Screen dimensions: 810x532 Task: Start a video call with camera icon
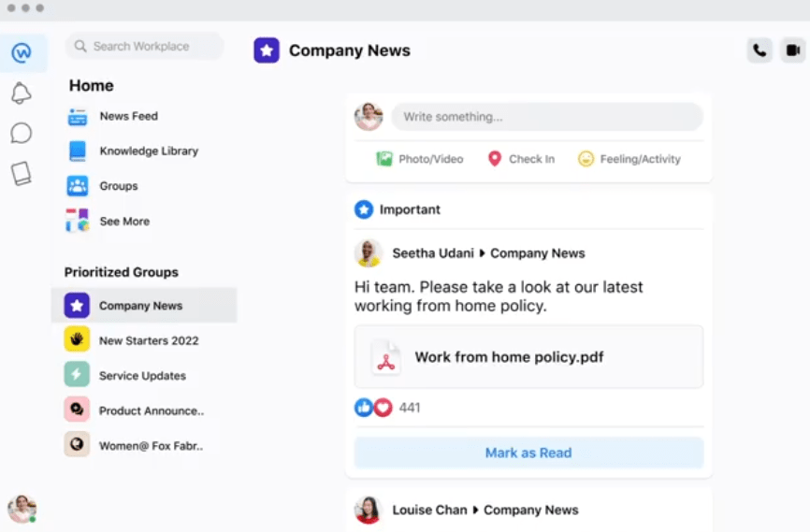(793, 50)
